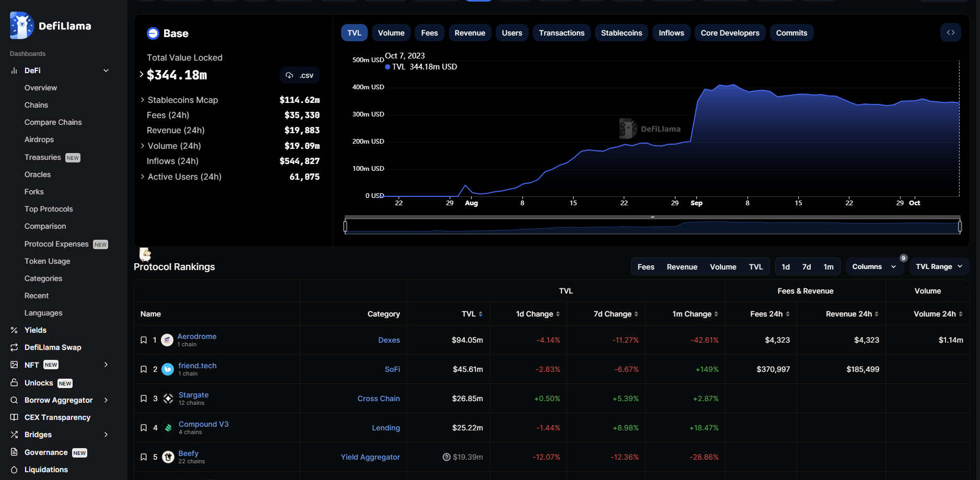
Task: Open the Overview page link
Action: pyautogui.click(x=41, y=88)
